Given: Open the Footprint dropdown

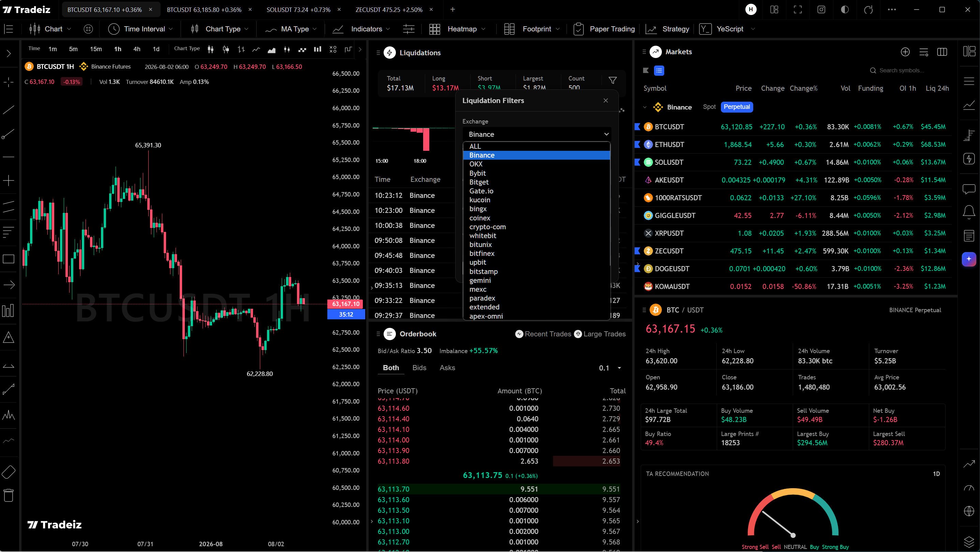Looking at the screenshot, I should pos(532,29).
